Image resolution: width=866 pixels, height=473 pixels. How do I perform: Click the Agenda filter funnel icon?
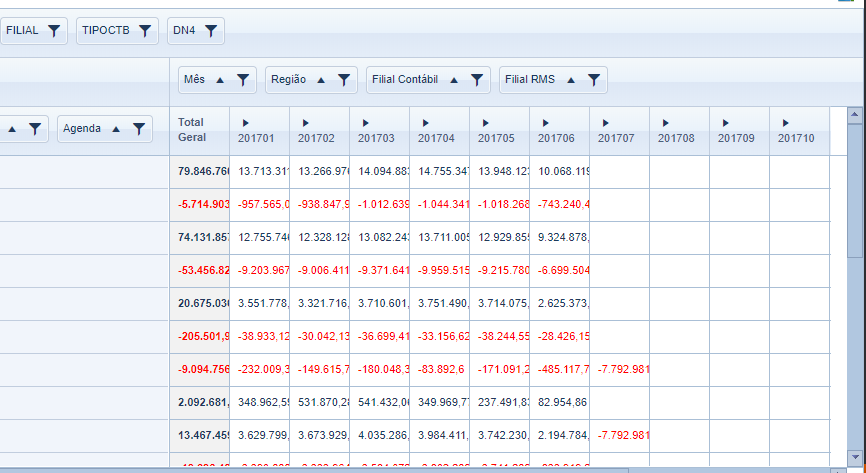pos(139,129)
